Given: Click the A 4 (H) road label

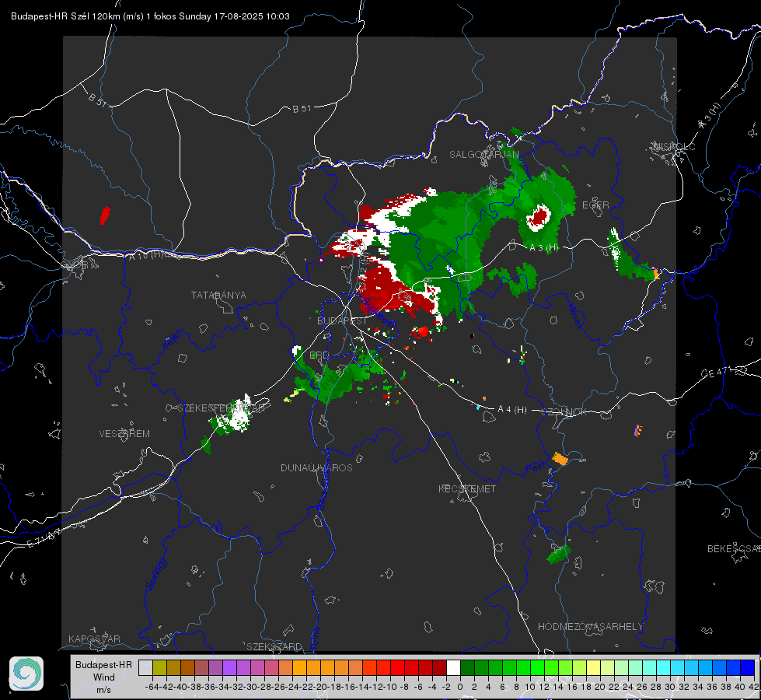Looking at the screenshot, I should pyautogui.click(x=512, y=410).
